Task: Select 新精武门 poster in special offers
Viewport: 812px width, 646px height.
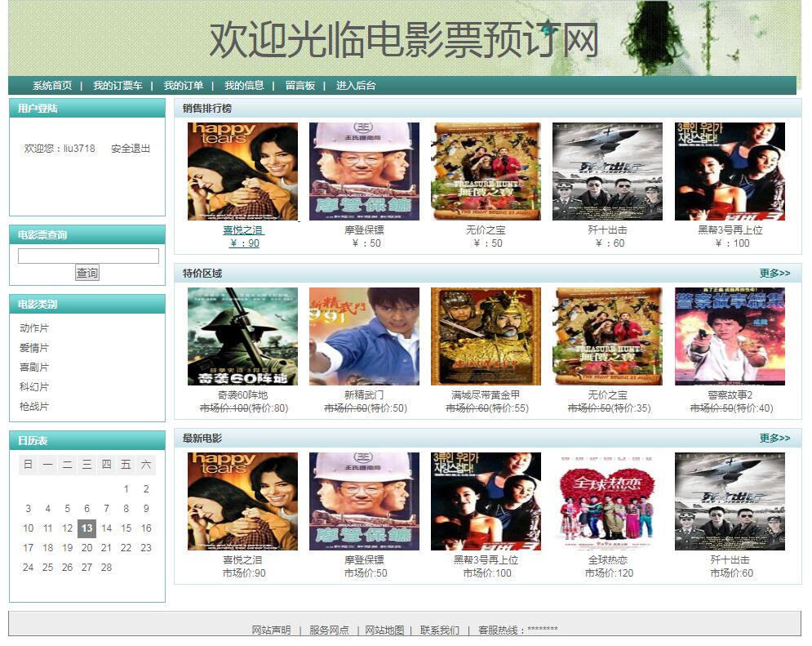Action: point(364,336)
